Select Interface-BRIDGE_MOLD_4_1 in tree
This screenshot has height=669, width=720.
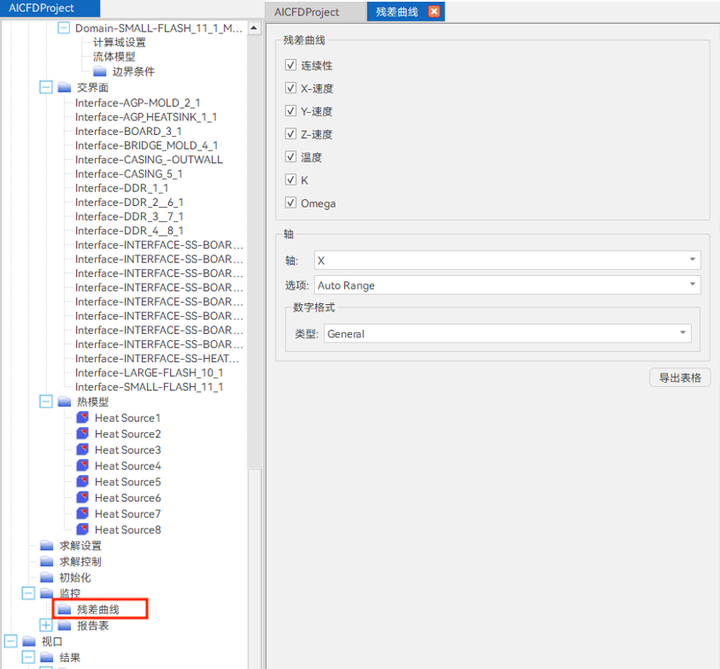tap(146, 146)
